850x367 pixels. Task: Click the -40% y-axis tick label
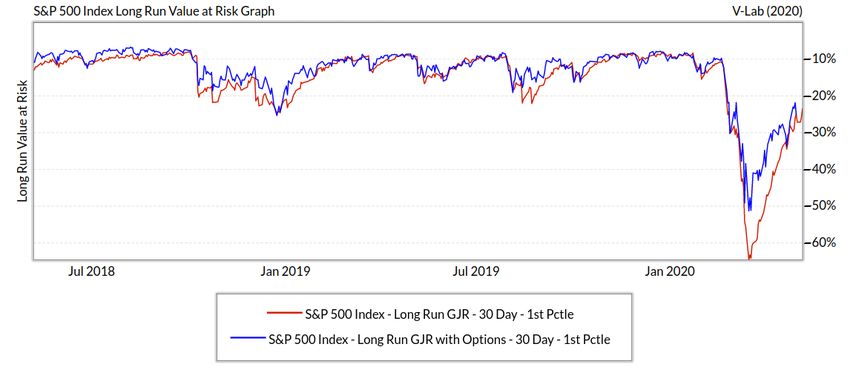pos(824,169)
